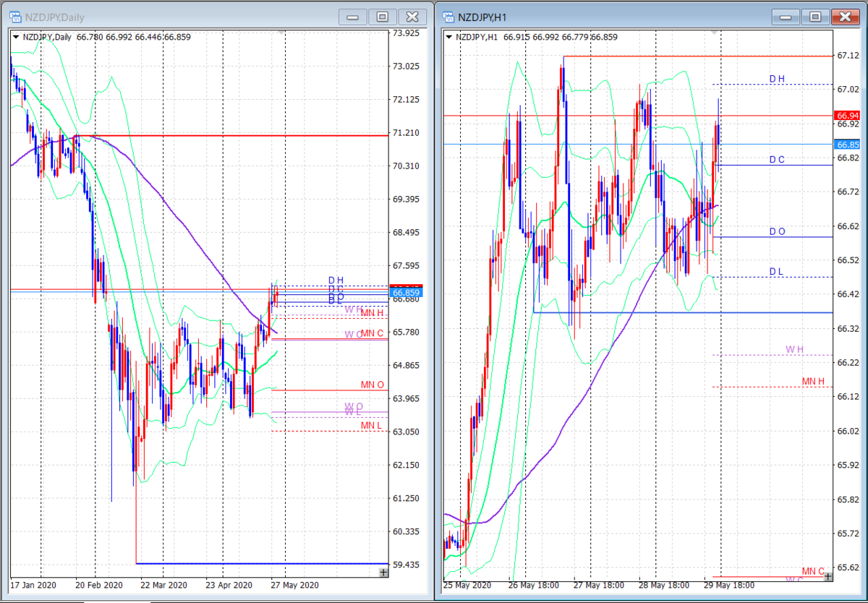Select the W H label in H1 chart
Screen dimensions: 868x603
795,349
